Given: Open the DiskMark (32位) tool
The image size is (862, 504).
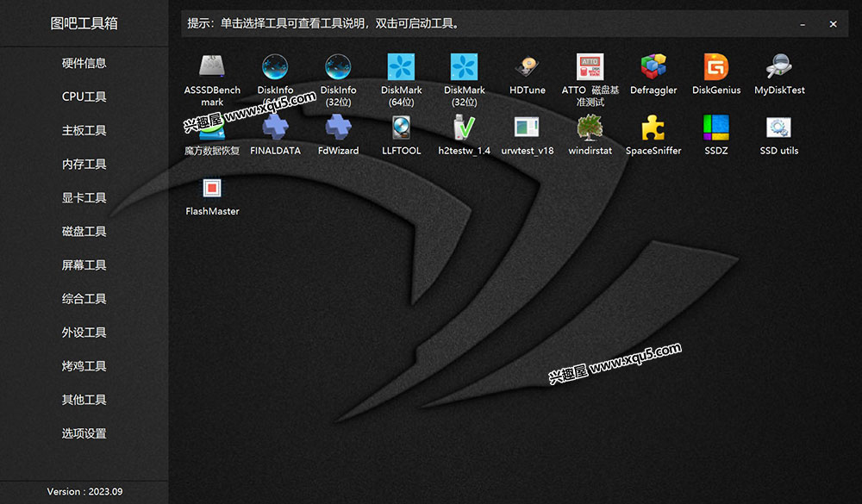Looking at the screenshot, I should click(464, 66).
